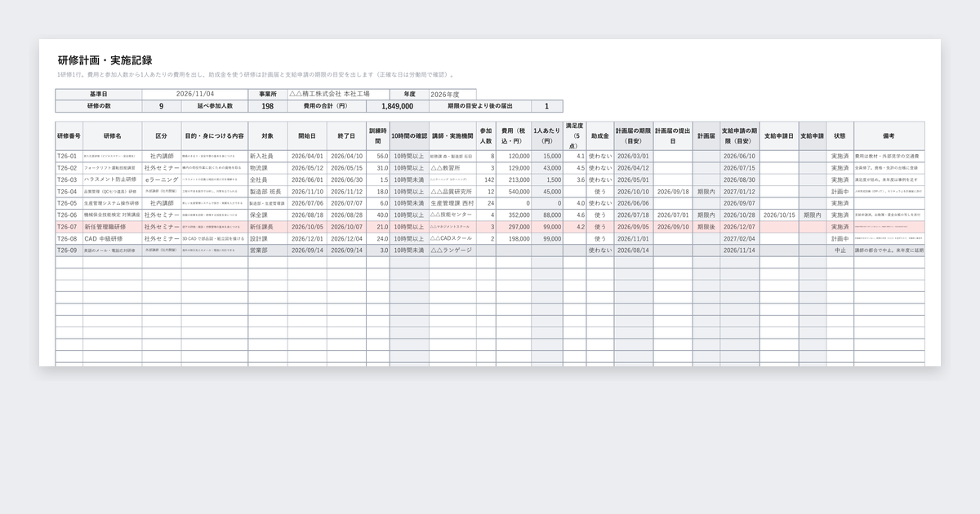Select the 状態 cell 中止 in row T26-09
This screenshot has height=514, width=980.
point(840,250)
